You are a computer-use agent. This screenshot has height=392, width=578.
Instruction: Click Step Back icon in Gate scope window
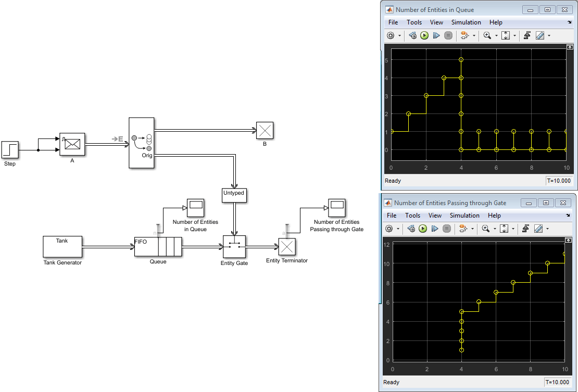coord(411,229)
